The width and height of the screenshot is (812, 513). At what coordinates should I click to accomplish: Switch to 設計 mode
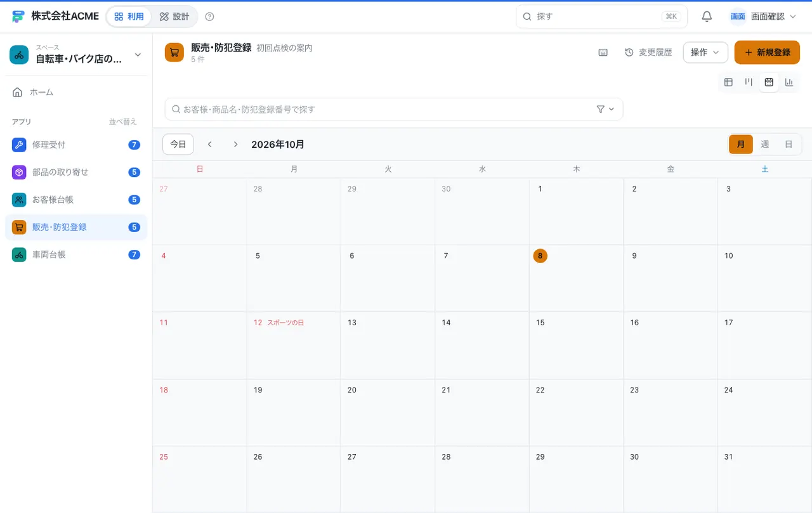pos(174,16)
